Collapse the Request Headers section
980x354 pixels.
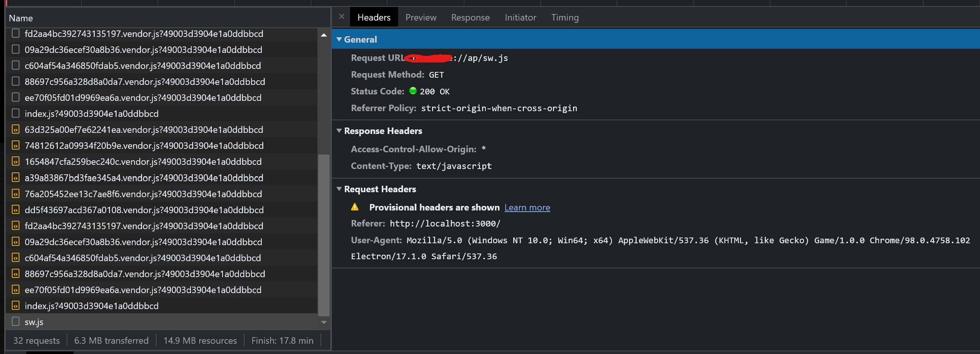point(339,189)
